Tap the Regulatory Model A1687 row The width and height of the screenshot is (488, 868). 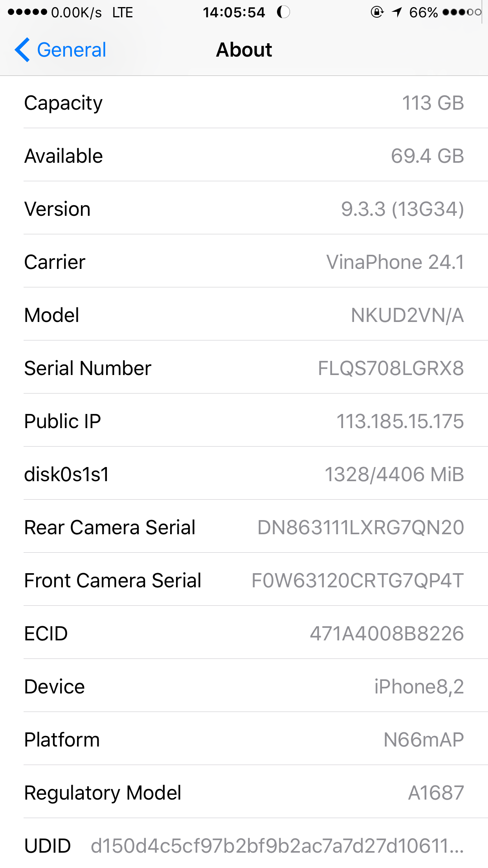click(x=244, y=792)
